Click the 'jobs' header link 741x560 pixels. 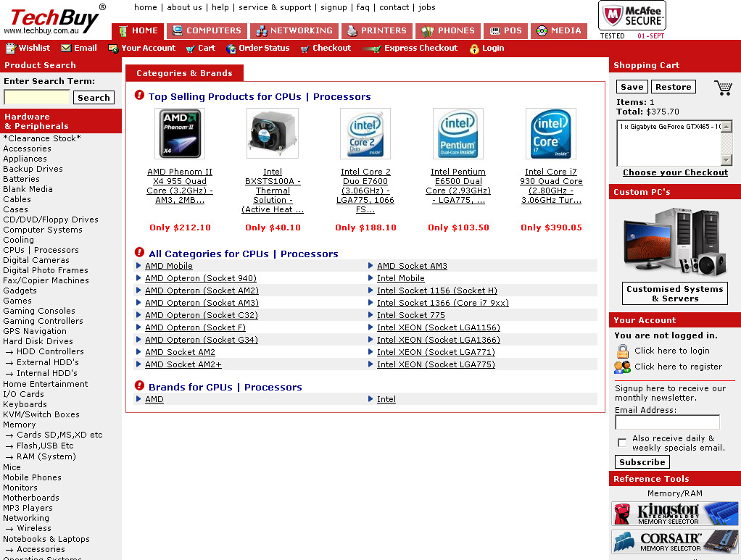[x=427, y=7]
